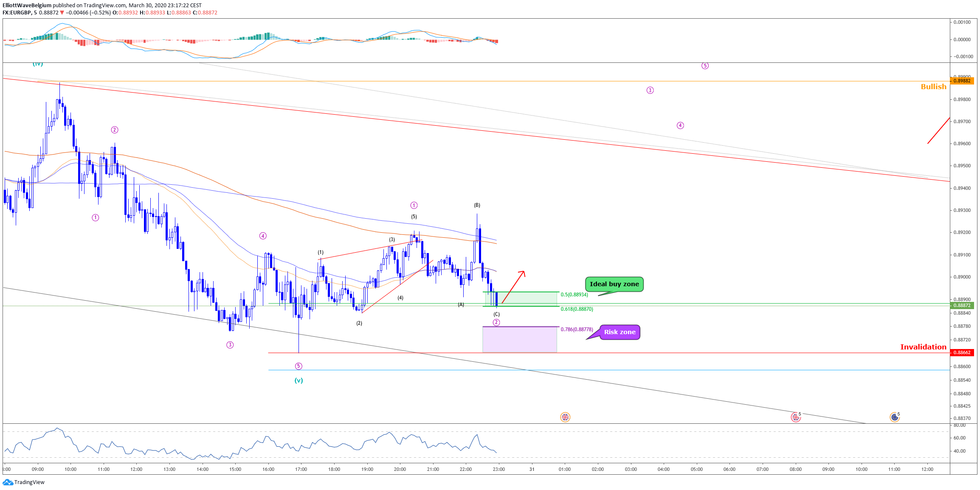Click the purple Risk zone callout

[x=620, y=332]
